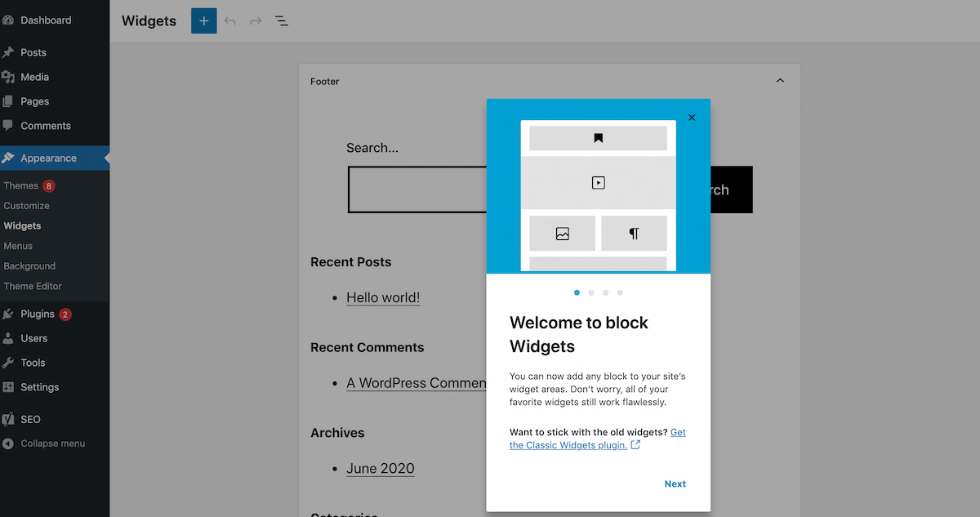Viewport: 980px width, 517px height.
Task: Select the Widgets submenu item
Action: point(22,226)
